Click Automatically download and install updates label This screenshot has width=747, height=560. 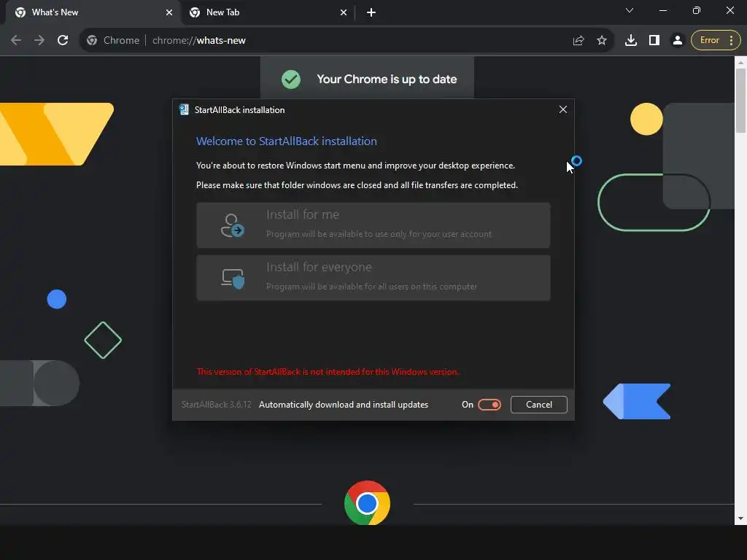click(x=344, y=404)
